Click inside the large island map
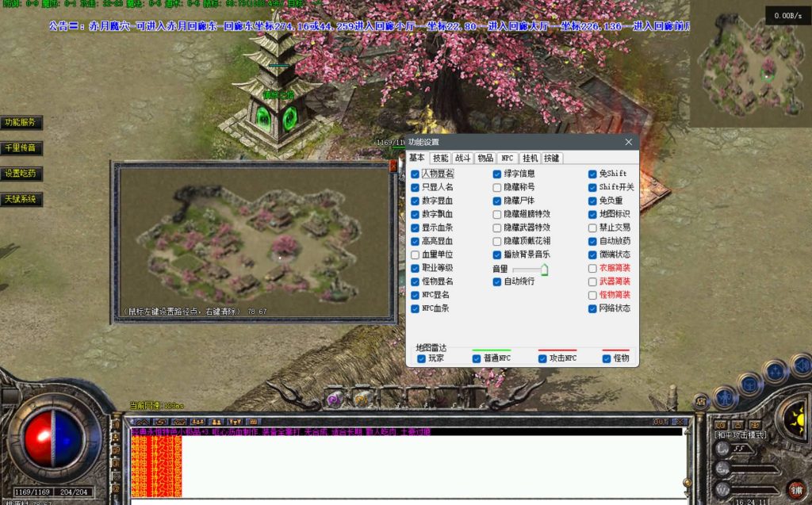This screenshot has width=812, height=505. click(x=254, y=243)
